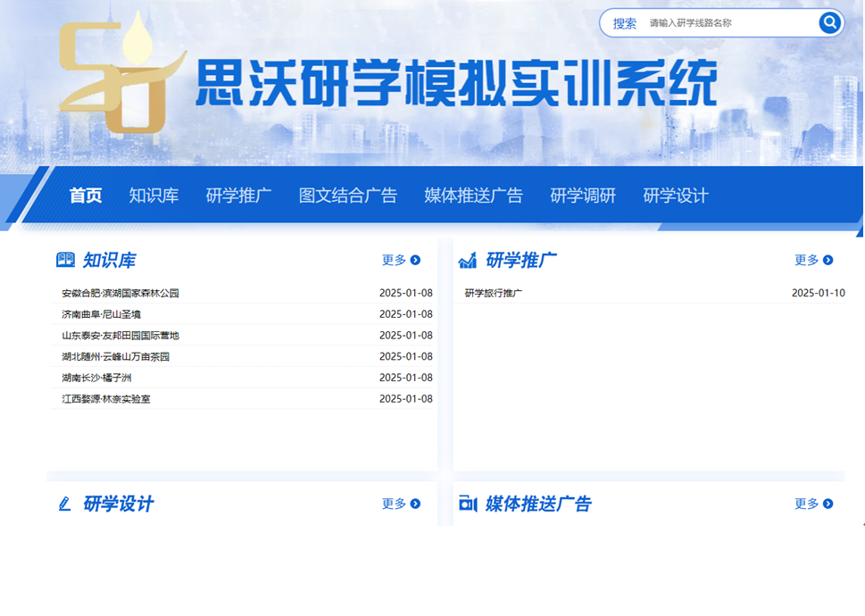Screen dimensions: 865x616
Task: Show more entries for 研学设计 section
Action: tap(401, 504)
